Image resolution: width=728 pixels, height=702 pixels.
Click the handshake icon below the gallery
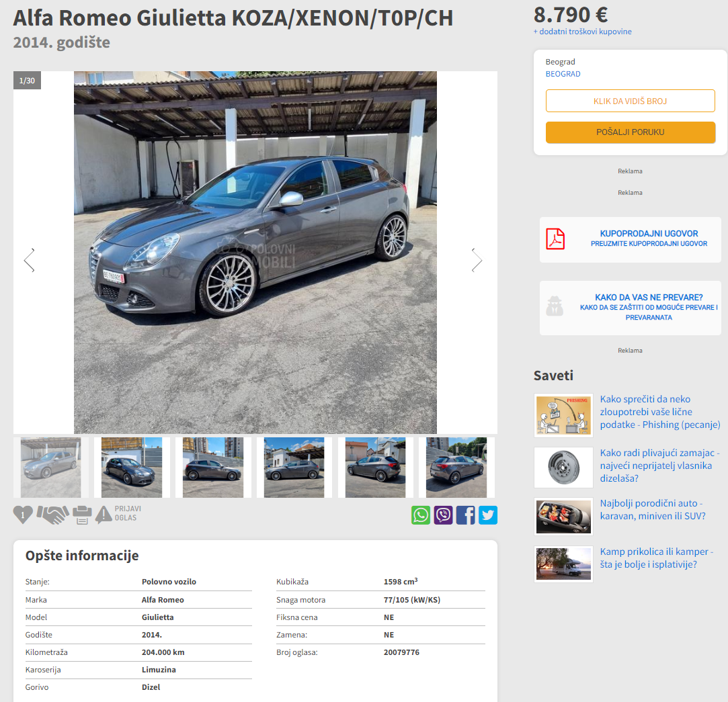pyautogui.click(x=53, y=515)
